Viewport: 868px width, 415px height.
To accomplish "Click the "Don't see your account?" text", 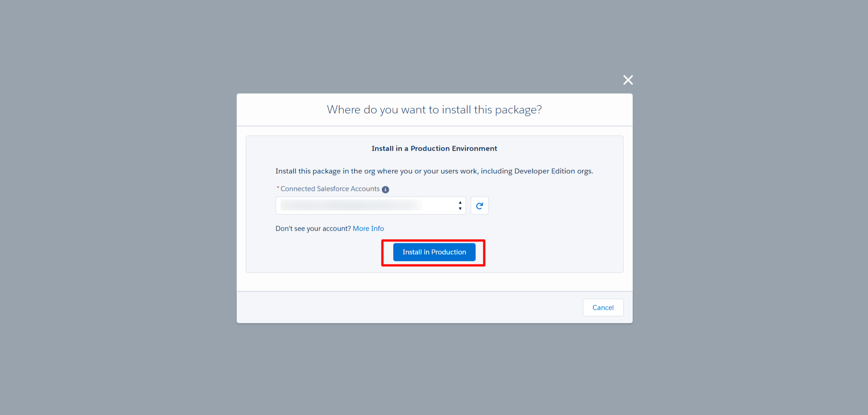I will point(313,229).
